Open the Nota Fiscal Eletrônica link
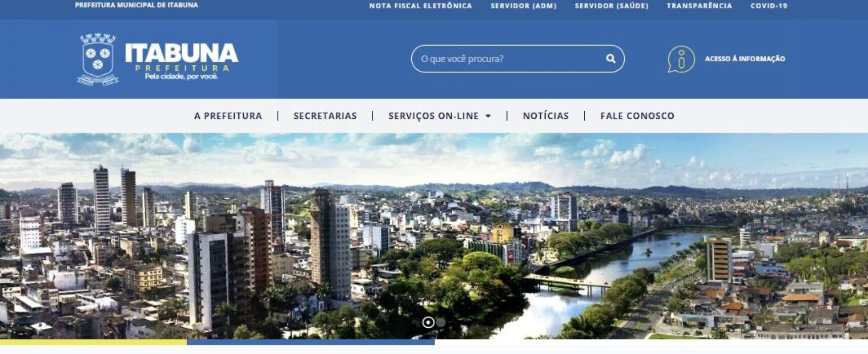 coord(420,6)
